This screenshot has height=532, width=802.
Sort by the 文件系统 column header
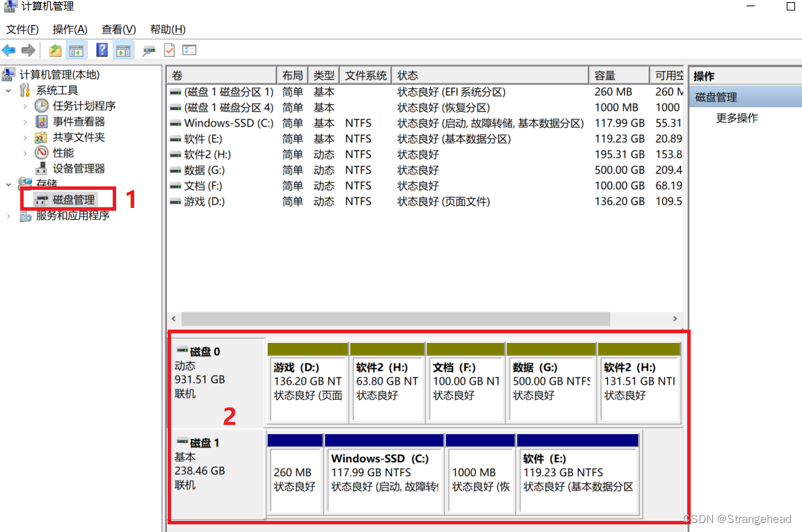pos(366,76)
